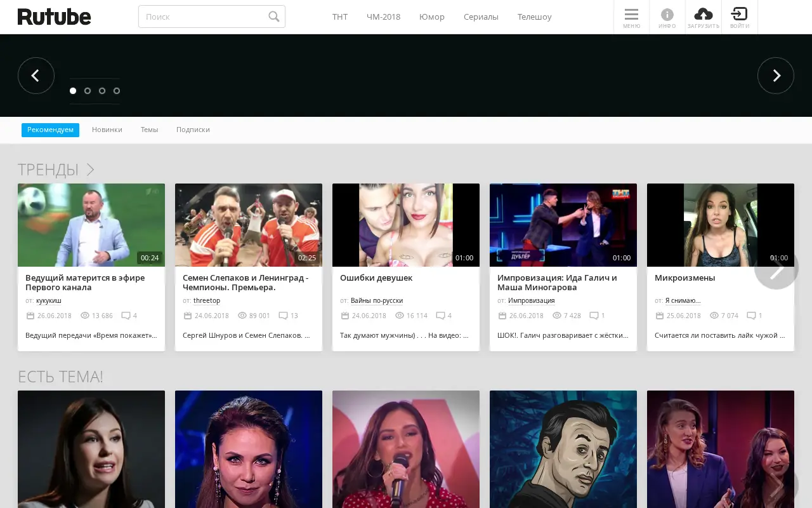Click the Rutube logo
The image size is (812, 508).
(x=55, y=17)
